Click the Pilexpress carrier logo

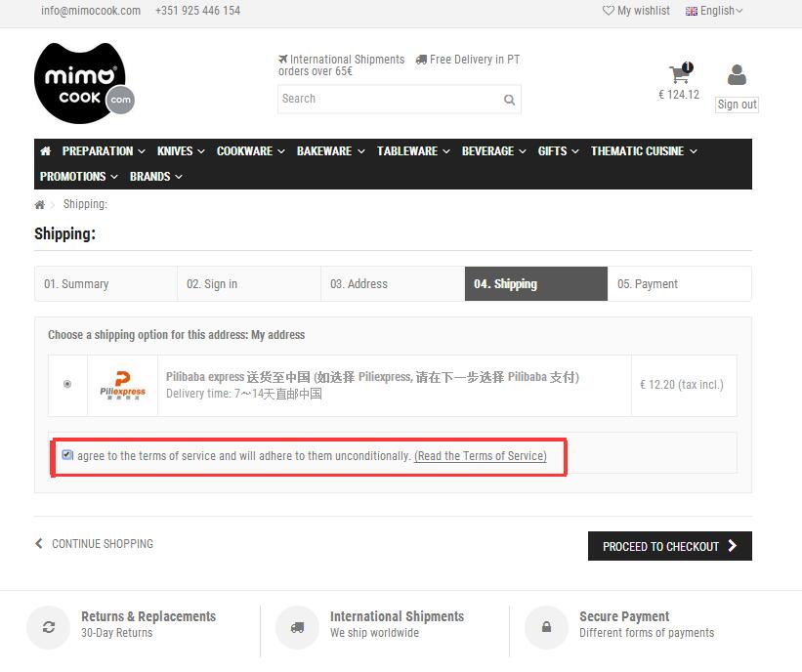123,385
